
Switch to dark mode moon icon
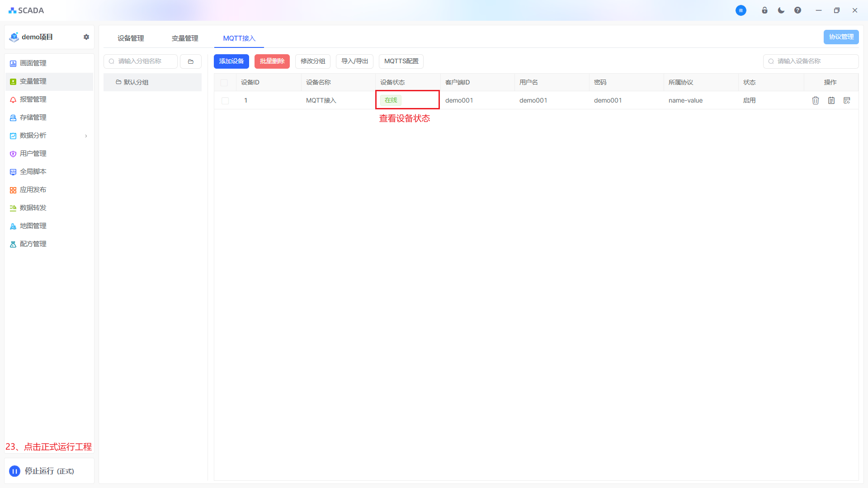pyautogui.click(x=781, y=10)
